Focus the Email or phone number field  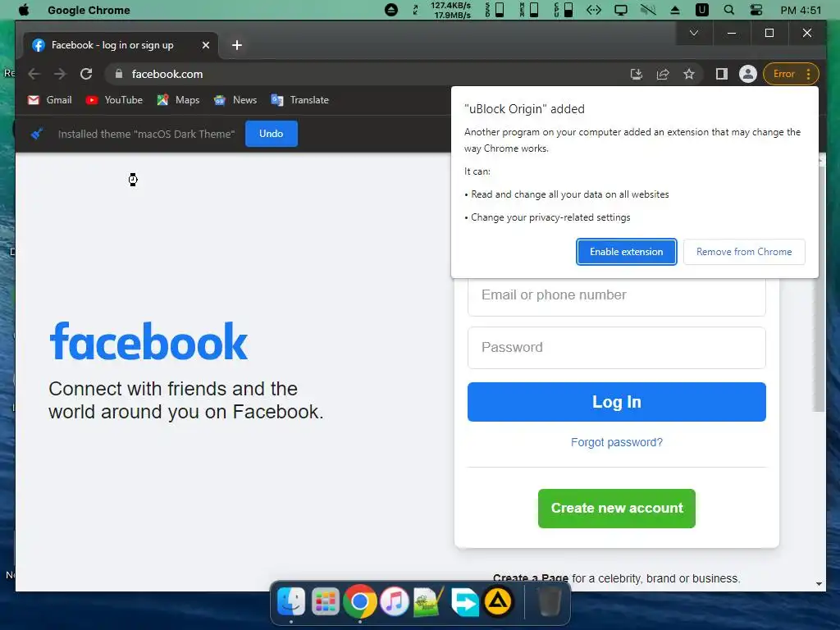(x=617, y=295)
